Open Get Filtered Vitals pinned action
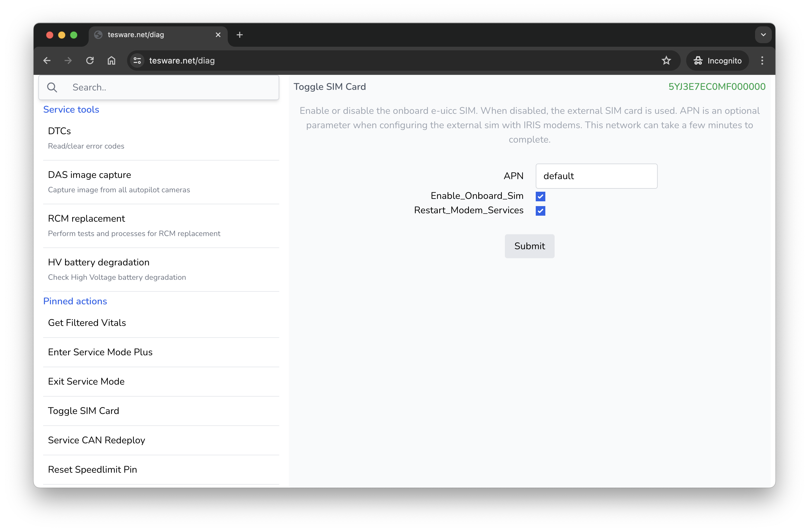This screenshot has height=532, width=809. 87,323
